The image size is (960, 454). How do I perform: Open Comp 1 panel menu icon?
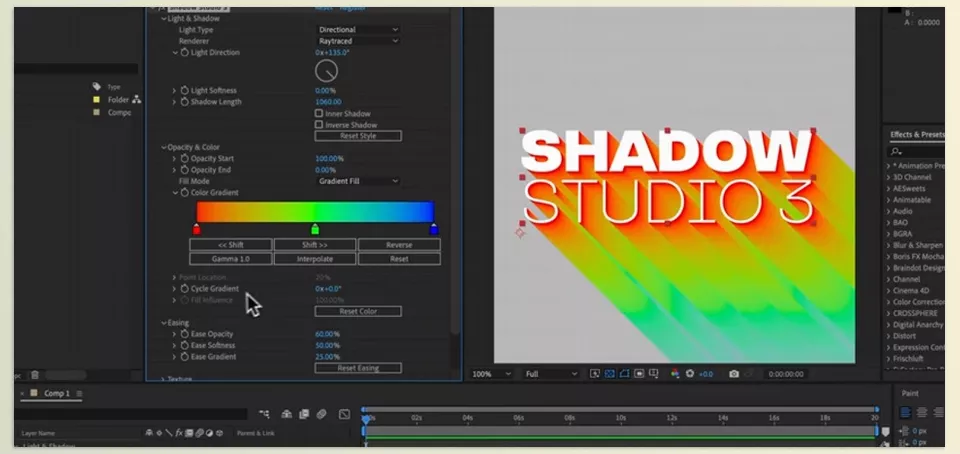click(80, 393)
